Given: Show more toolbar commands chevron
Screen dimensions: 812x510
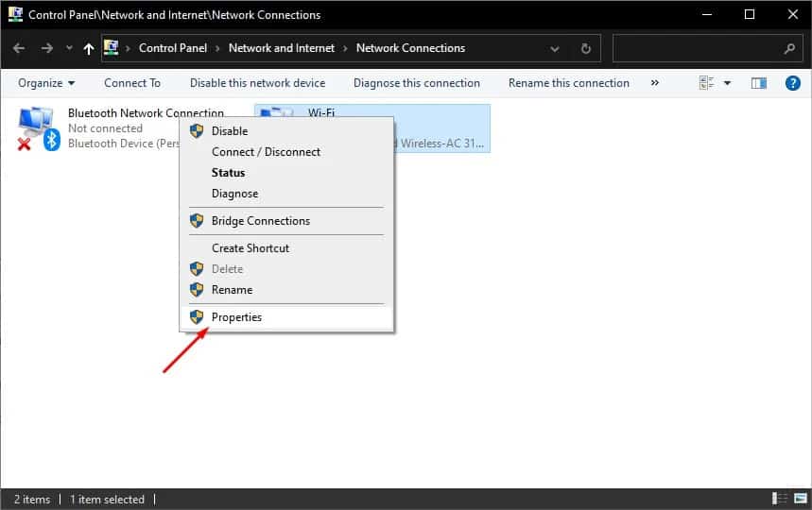Looking at the screenshot, I should coord(654,83).
